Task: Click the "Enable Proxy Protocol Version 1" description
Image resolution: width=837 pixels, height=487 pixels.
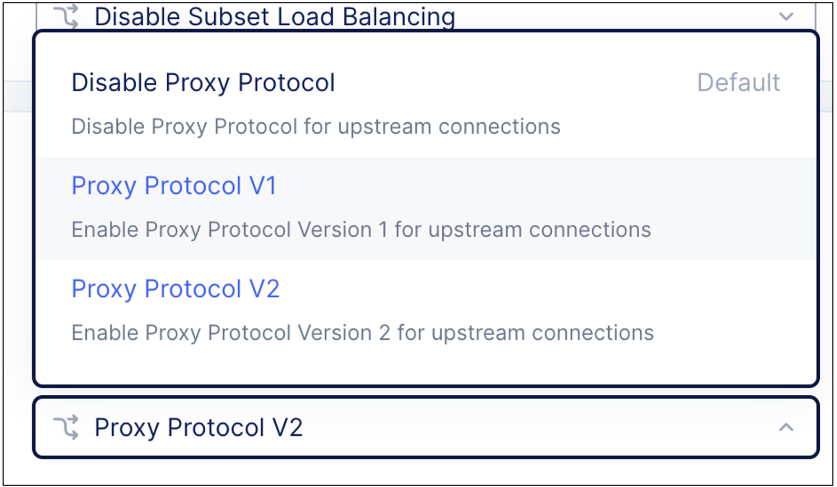Action: tap(361, 230)
